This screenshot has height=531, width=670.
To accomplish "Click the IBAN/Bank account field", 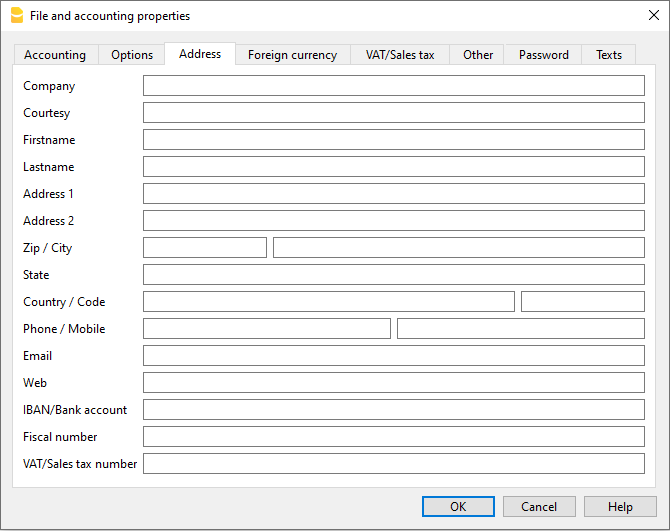I will point(393,410).
